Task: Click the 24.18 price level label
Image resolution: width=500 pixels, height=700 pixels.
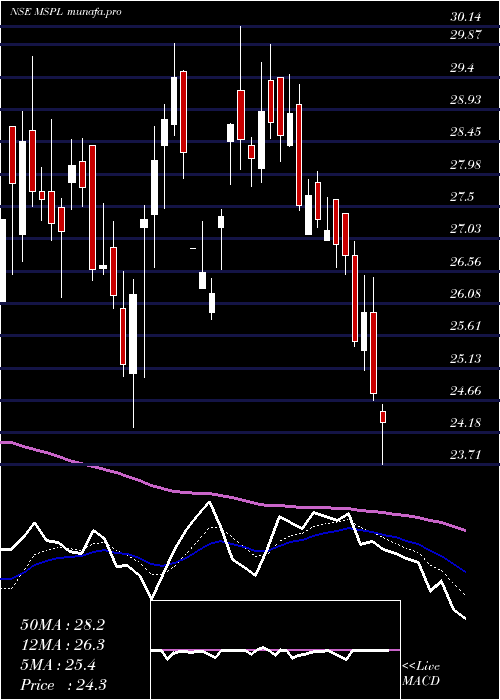Action: pos(466,423)
